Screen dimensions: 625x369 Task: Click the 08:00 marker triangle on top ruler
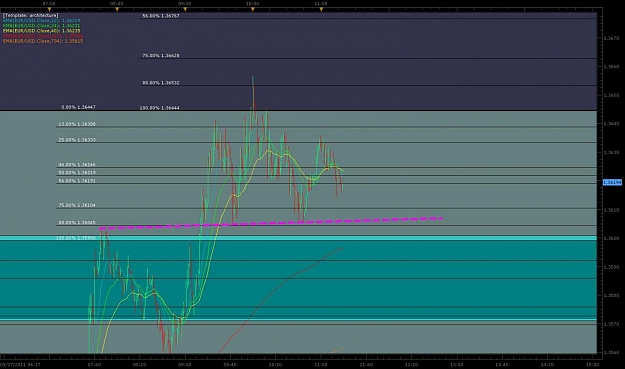117,9
